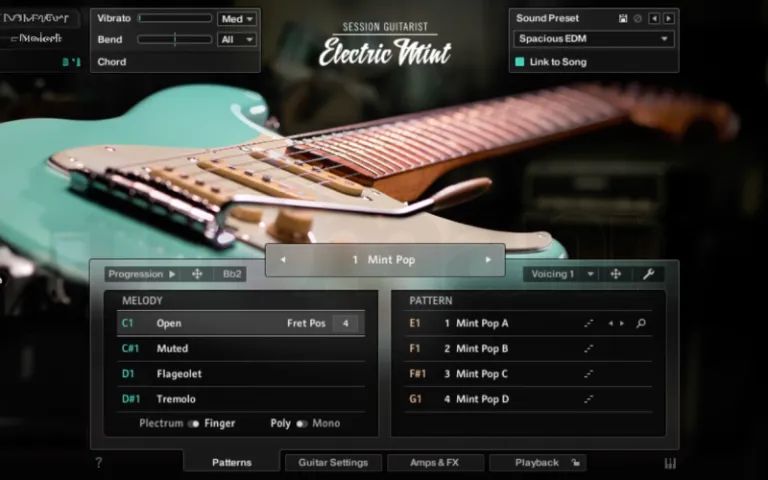Image resolution: width=768 pixels, height=480 pixels.
Task: Switch to the Playback tab
Action: point(537,462)
